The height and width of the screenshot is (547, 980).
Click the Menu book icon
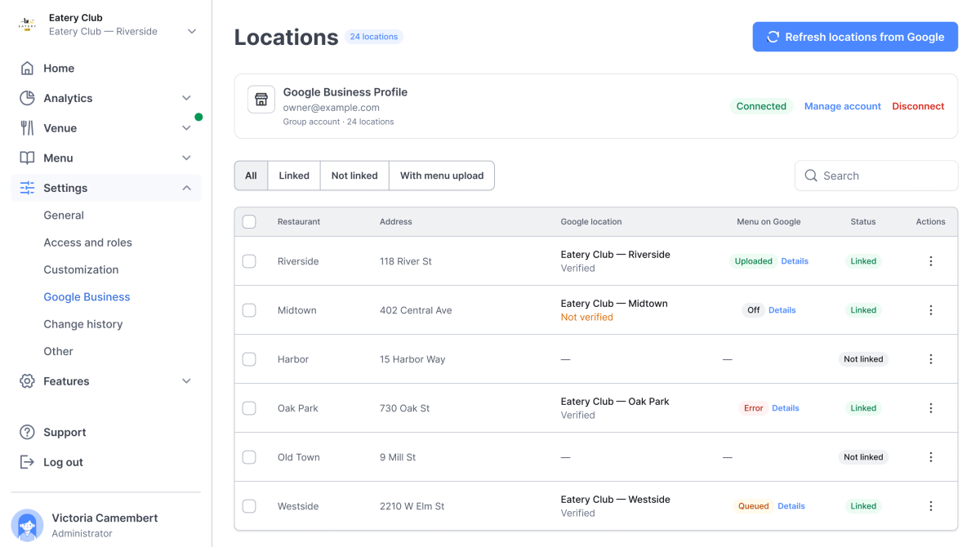pyautogui.click(x=27, y=158)
